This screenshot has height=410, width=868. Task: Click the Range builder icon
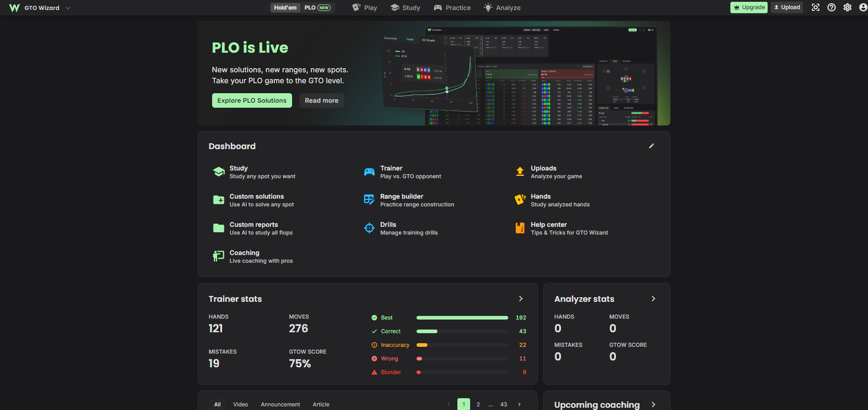pos(369,200)
